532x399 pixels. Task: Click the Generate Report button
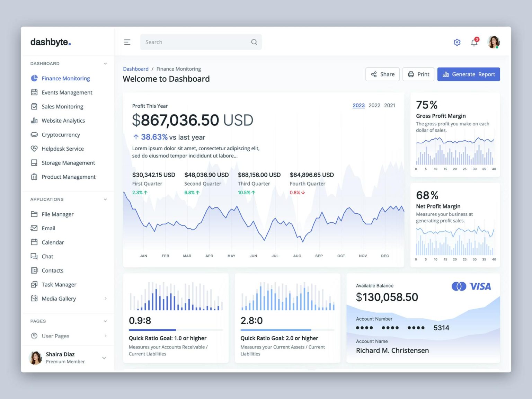[469, 74]
